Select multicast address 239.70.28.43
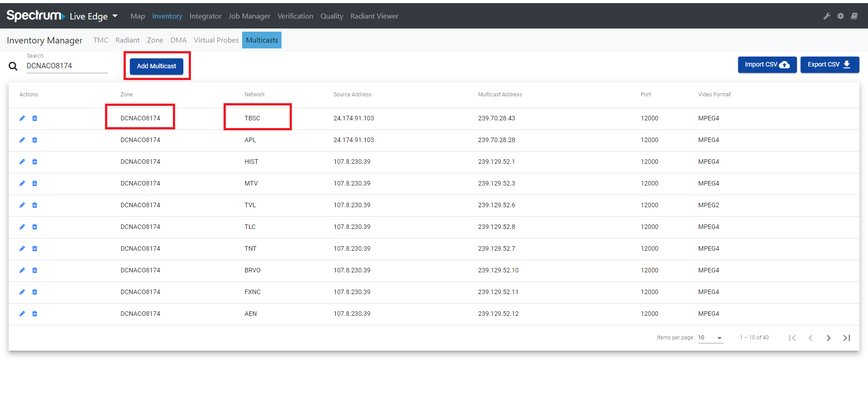 (496, 118)
